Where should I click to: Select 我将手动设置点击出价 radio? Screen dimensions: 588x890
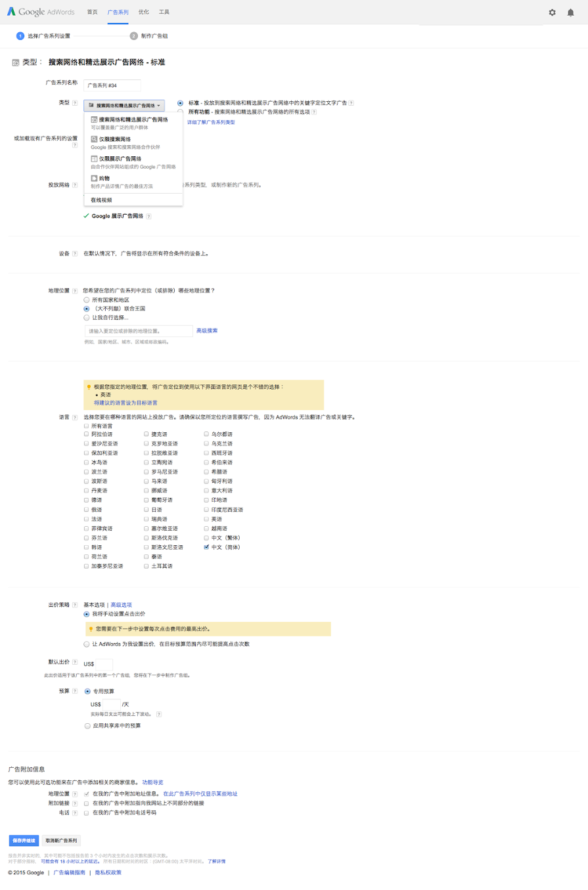[x=87, y=613]
